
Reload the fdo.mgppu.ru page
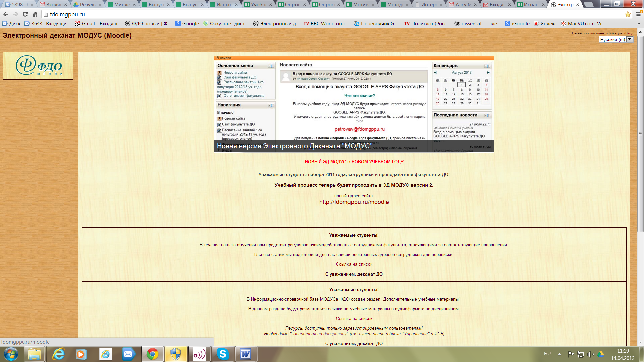coord(25,14)
